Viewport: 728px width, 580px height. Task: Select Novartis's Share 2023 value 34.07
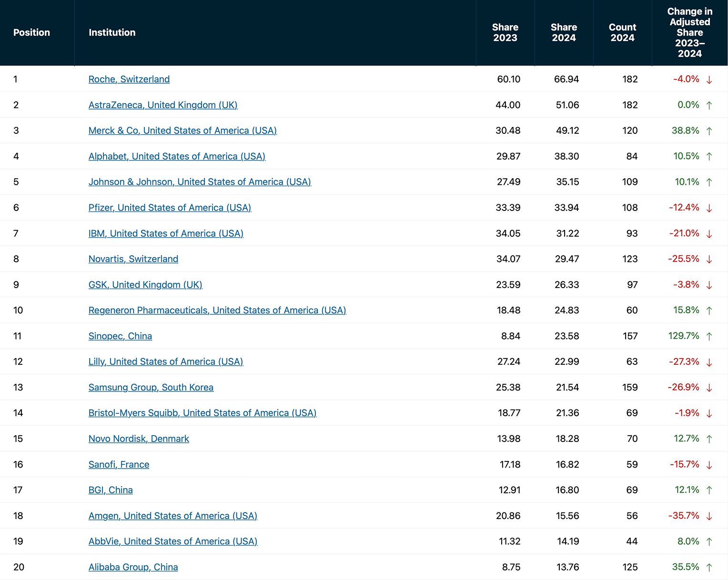(x=508, y=259)
